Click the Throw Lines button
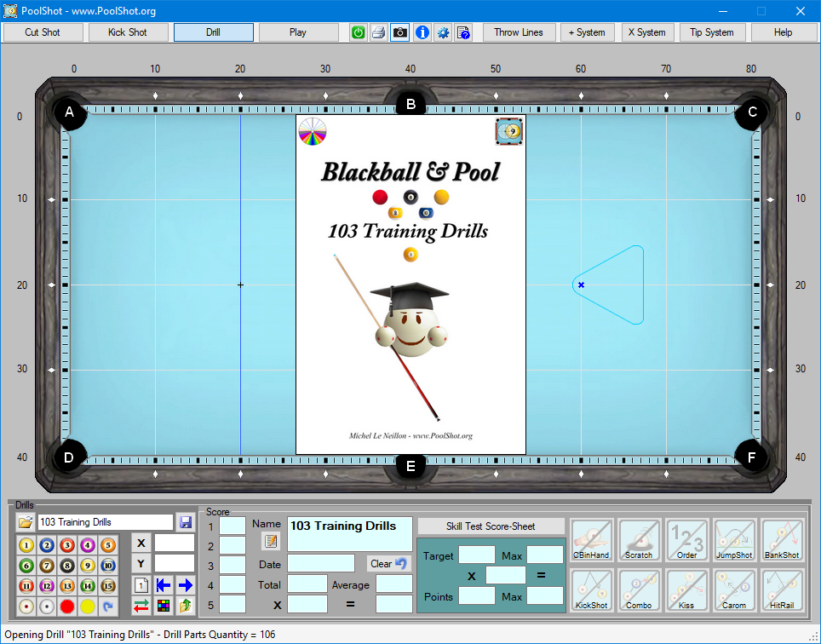Screen dimensions: 821x644 (x=520, y=32)
